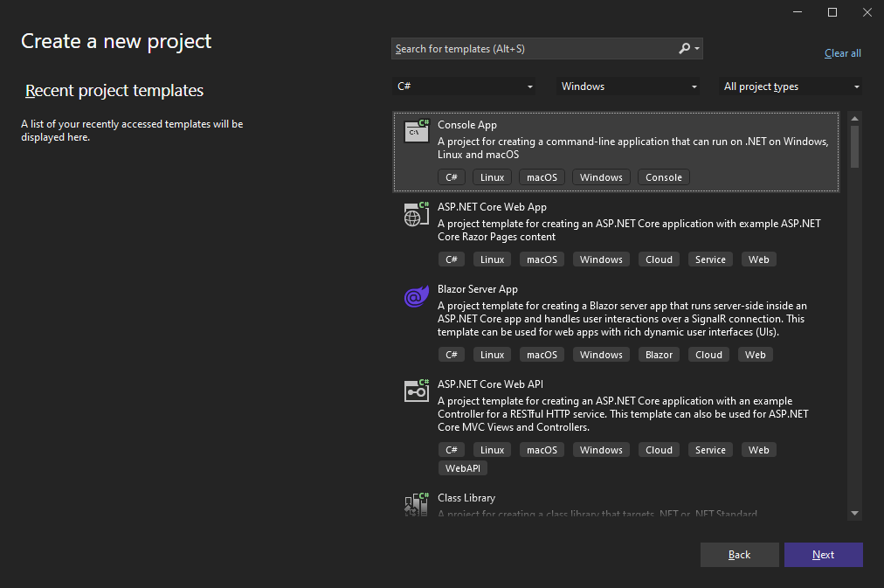The width and height of the screenshot is (884, 588).
Task: Click the Web tag under ASP.NET Core Web App
Action: click(x=759, y=259)
